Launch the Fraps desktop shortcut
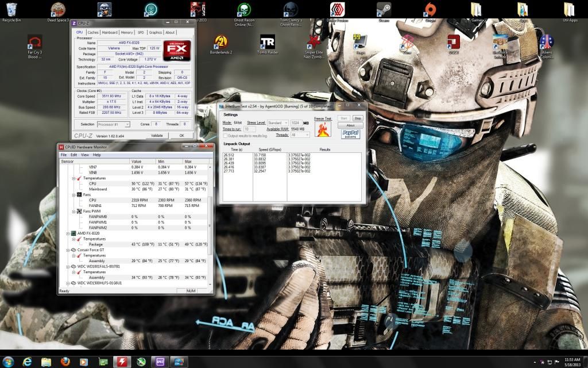This screenshot has width=588, height=368. pyautogui.click(x=360, y=44)
